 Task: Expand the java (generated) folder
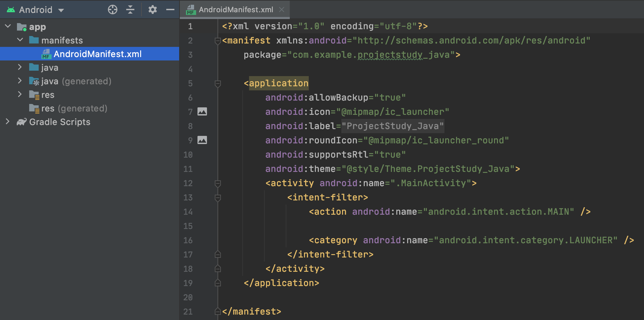click(x=20, y=81)
